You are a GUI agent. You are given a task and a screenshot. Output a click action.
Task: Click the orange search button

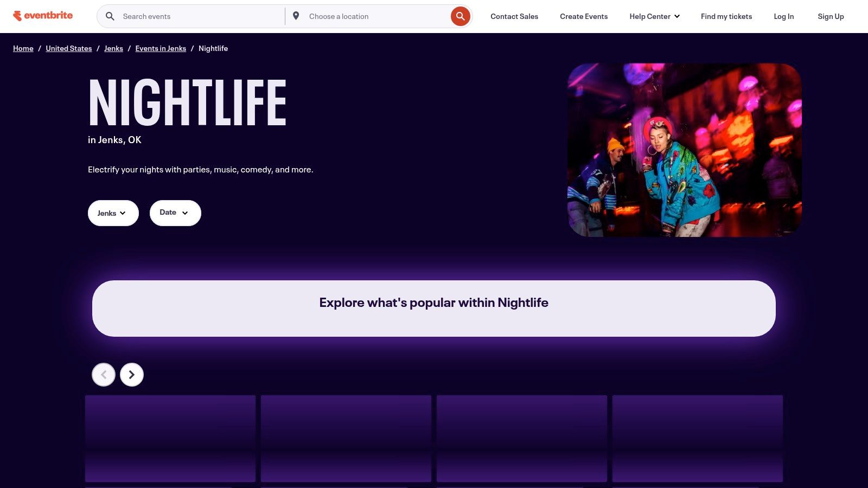point(459,16)
